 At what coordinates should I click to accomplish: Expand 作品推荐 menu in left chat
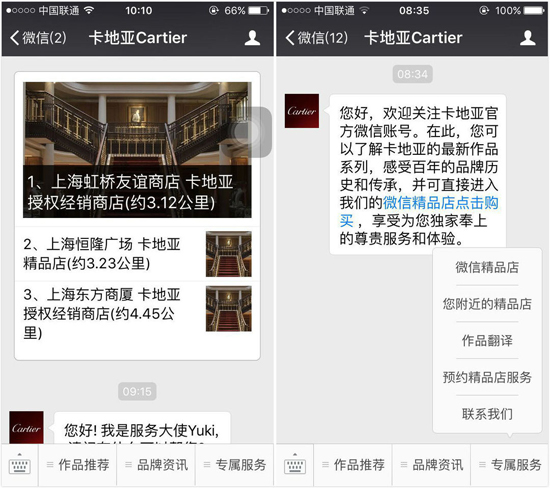tap(78, 465)
